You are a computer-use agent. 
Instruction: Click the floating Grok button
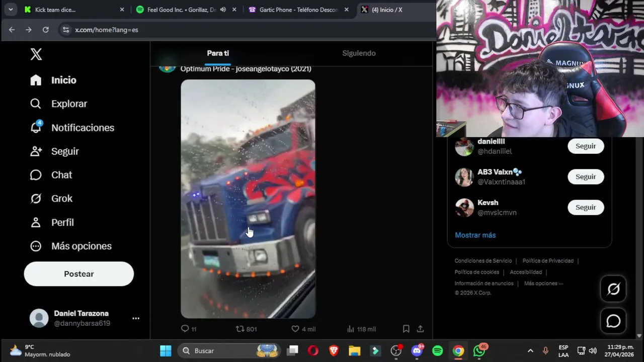[x=613, y=289]
